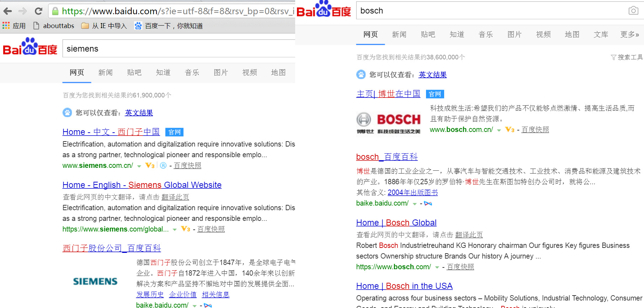Reload the page with the refresh icon

click(38, 11)
